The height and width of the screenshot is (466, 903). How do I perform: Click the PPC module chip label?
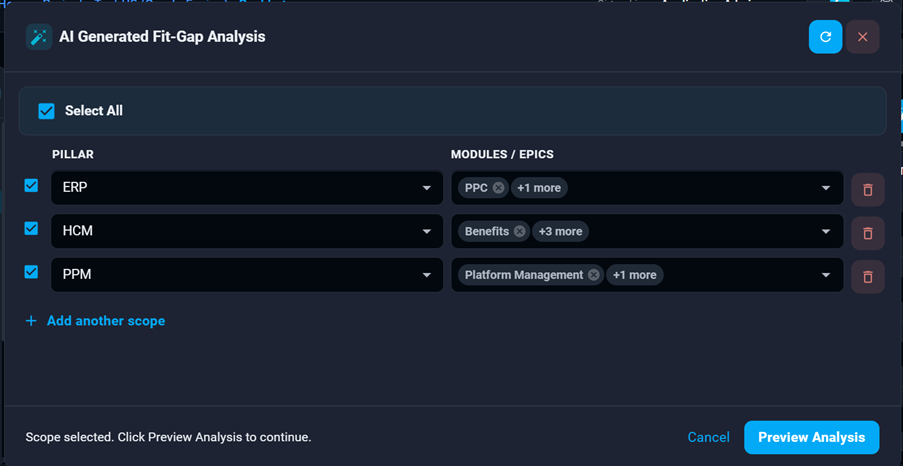(x=476, y=188)
